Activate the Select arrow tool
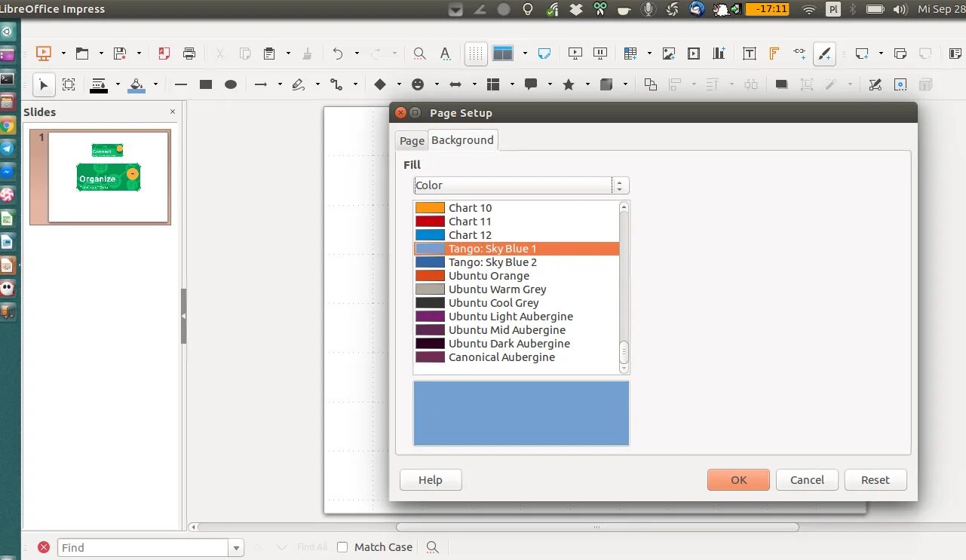 44,84
